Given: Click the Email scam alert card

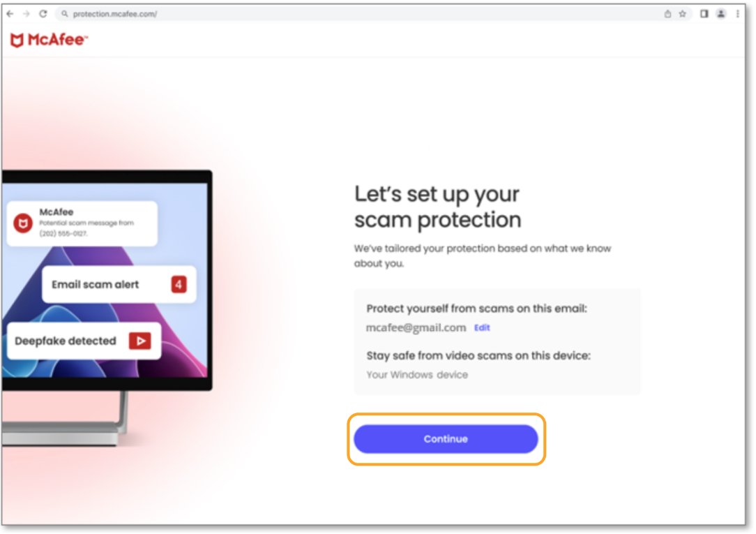Looking at the screenshot, I should pos(119,285).
